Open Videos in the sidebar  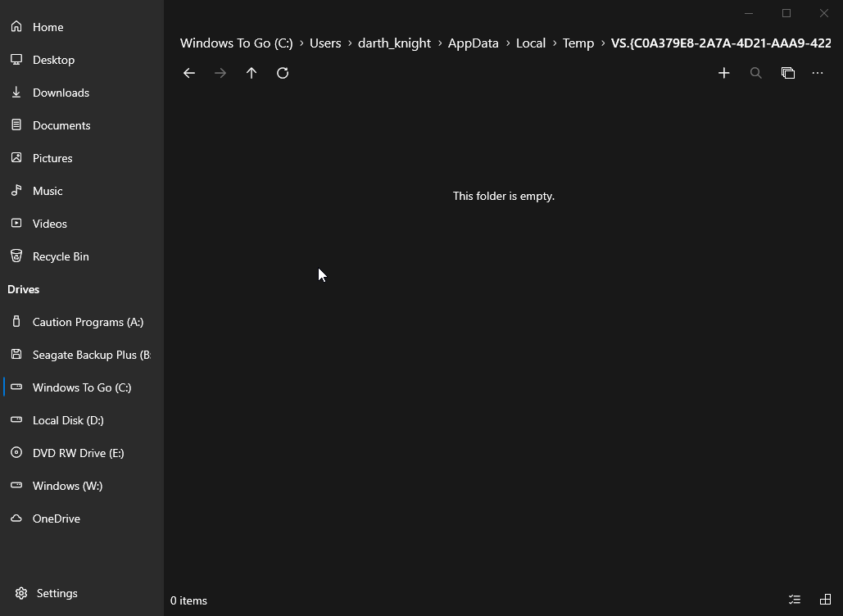point(82,224)
